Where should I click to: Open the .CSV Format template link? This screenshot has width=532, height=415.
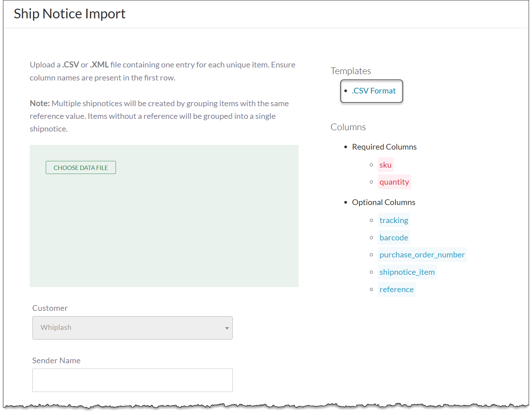(x=374, y=91)
